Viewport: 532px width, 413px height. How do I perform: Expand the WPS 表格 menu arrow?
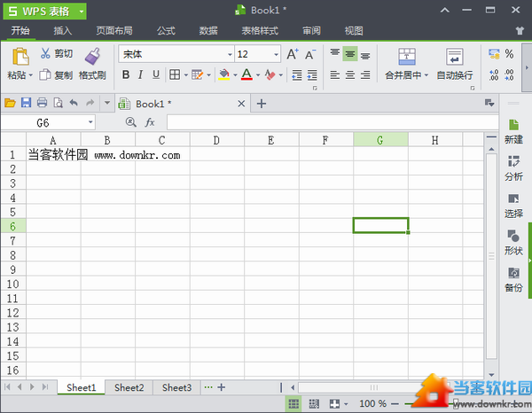(x=82, y=12)
